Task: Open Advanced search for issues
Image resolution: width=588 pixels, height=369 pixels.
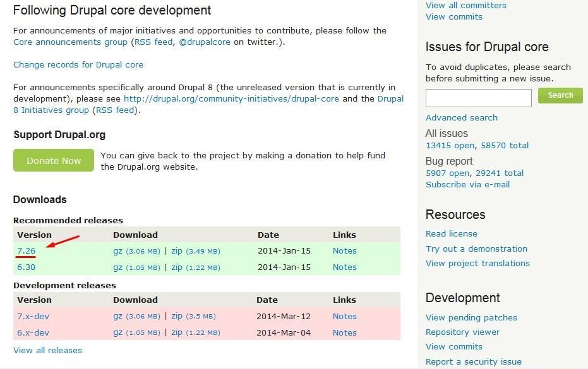Action: pyautogui.click(x=462, y=117)
